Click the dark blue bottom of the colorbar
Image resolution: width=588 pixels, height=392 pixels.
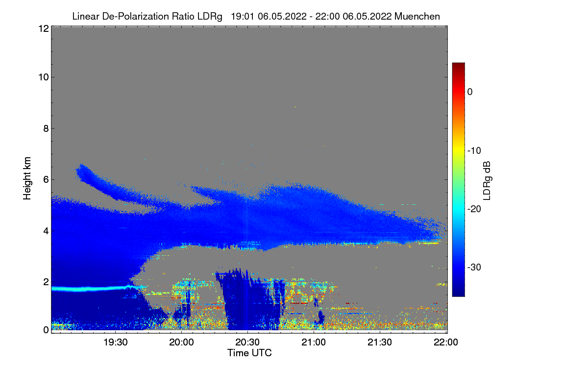(458, 292)
